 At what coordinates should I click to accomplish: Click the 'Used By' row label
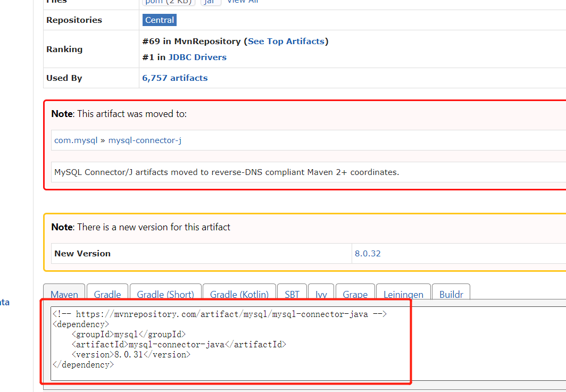tap(64, 78)
